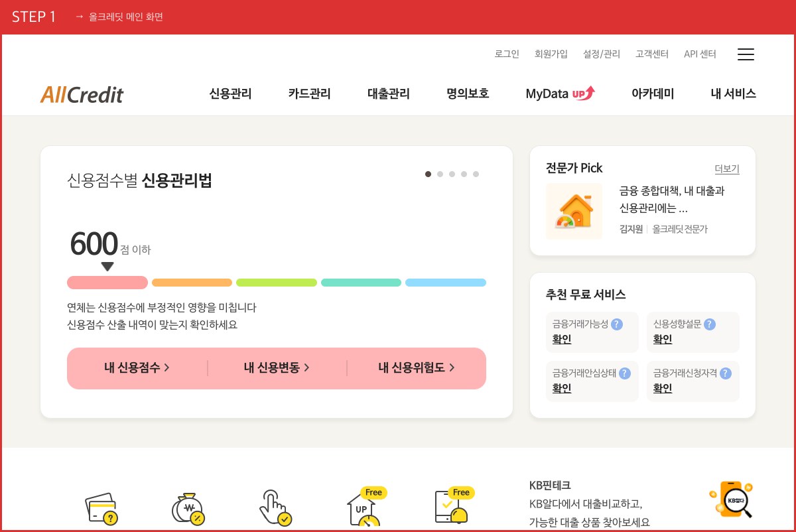This screenshot has width=796, height=532.
Task: Open the 내 서비스 menu
Action: click(733, 94)
